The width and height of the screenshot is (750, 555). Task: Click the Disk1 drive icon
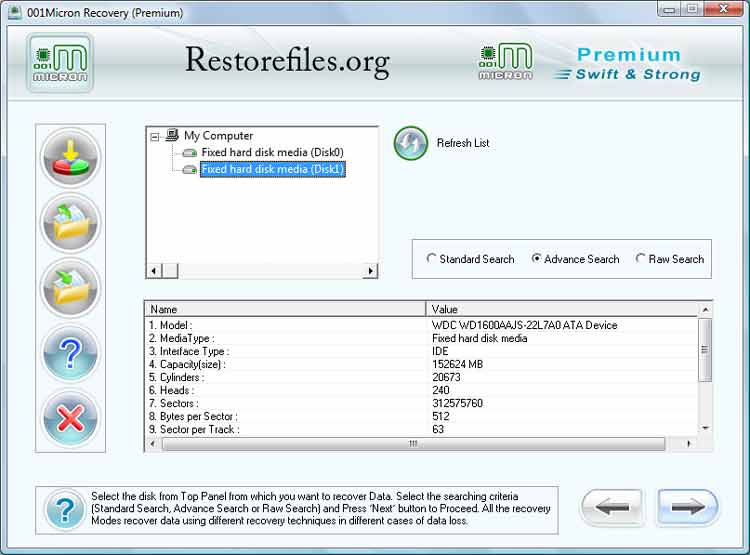point(190,169)
